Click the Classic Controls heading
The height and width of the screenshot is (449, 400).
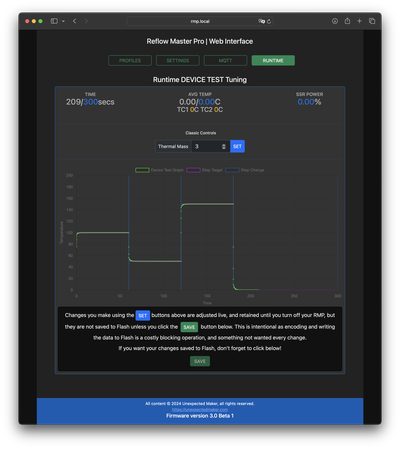[201, 133]
